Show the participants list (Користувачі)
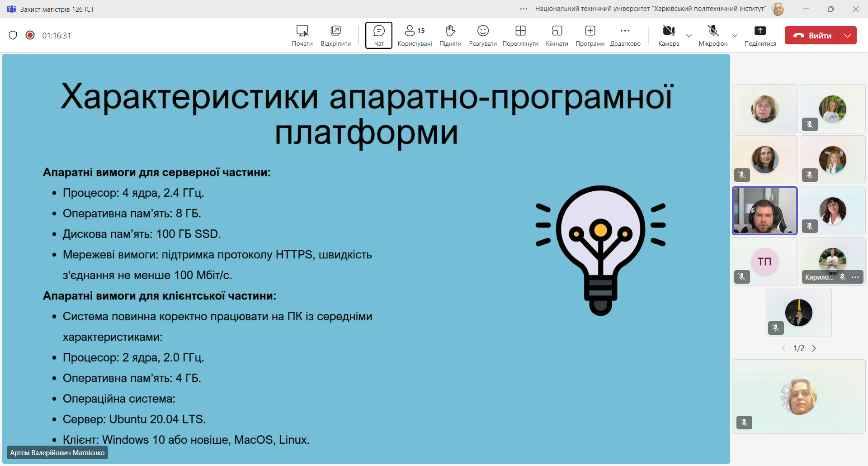 415,35
